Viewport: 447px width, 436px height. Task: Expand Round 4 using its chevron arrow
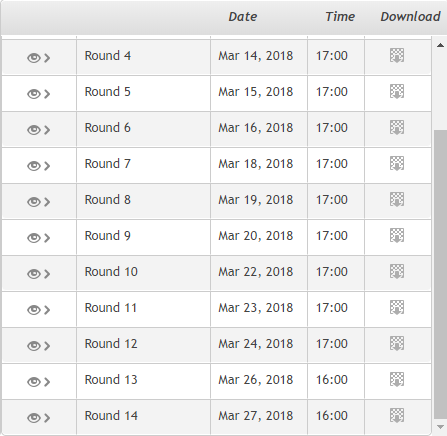pyautogui.click(x=47, y=58)
